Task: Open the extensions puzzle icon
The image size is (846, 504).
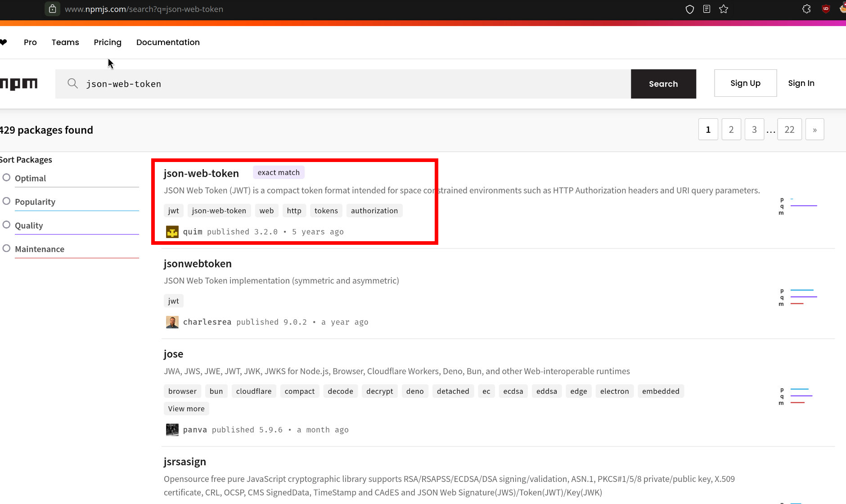Action: tap(806, 9)
